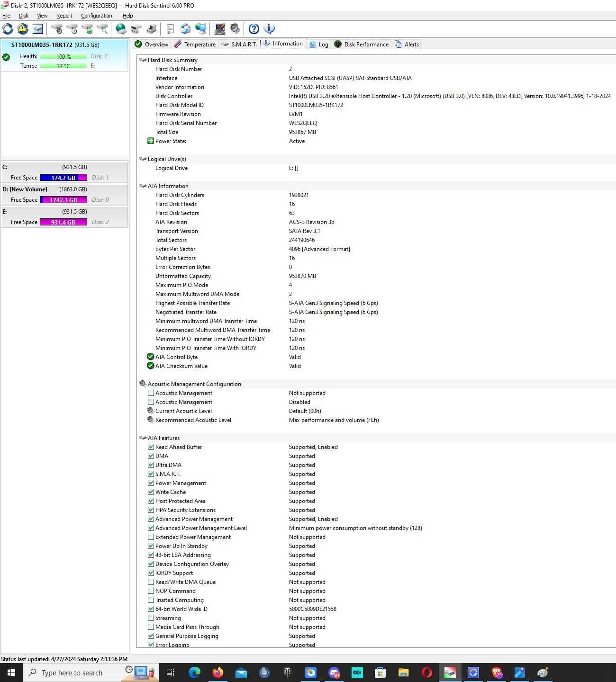Click the serial number value WES2QEEQ
The image size is (616, 682).
(x=303, y=123)
